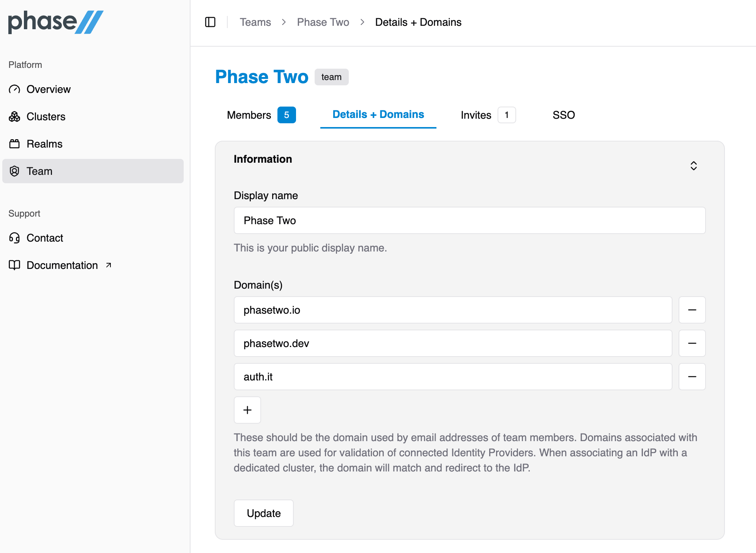The image size is (756, 553).
Task: Click the Contact headset icon
Action: [x=14, y=238]
